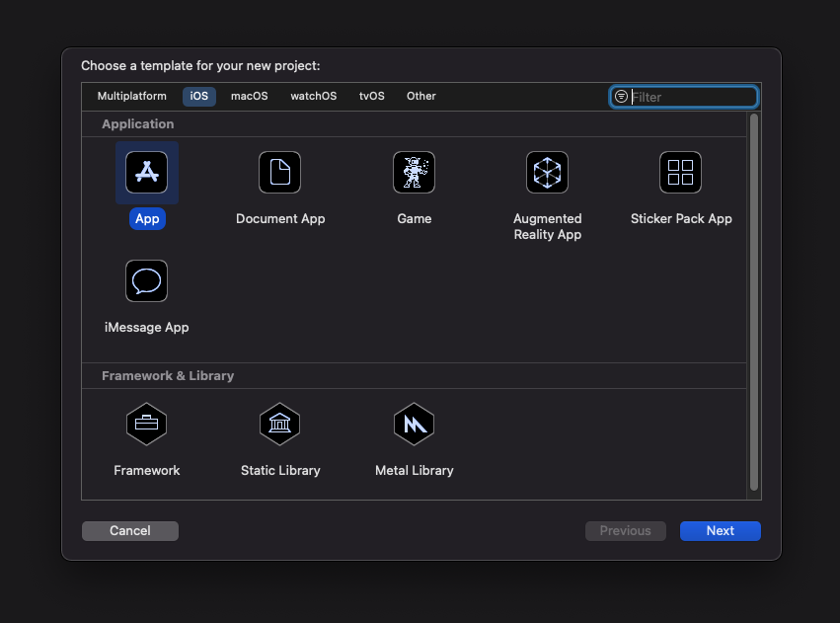Switch to the Multiplatform tab
840x623 pixels.
pyautogui.click(x=132, y=96)
